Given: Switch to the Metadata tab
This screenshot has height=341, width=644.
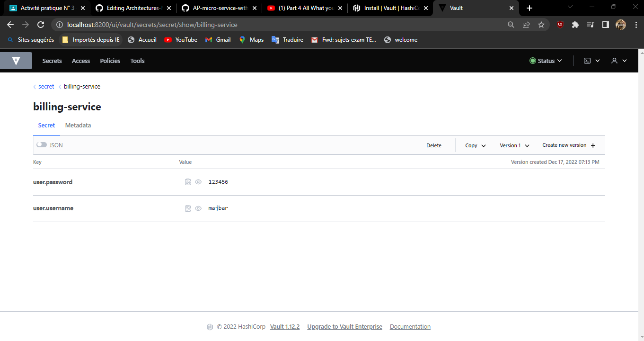Looking at the screenshot, I should 78,125.
